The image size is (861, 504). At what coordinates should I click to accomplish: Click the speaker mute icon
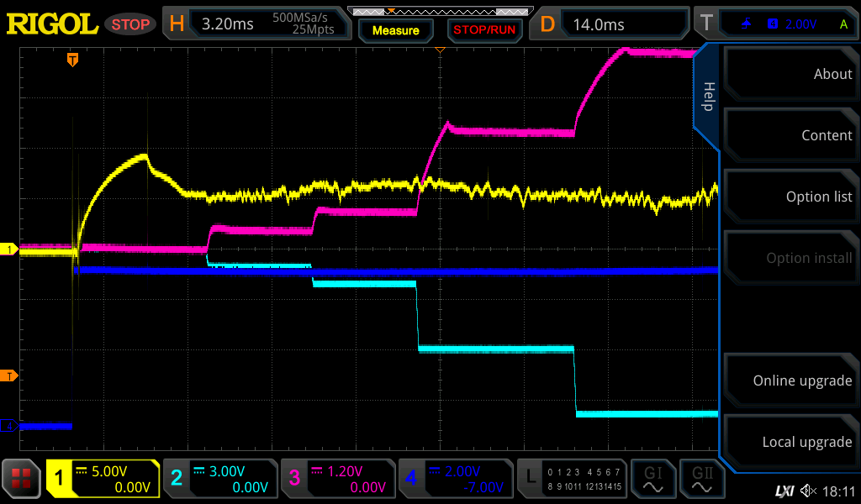(x=808, y=491)
